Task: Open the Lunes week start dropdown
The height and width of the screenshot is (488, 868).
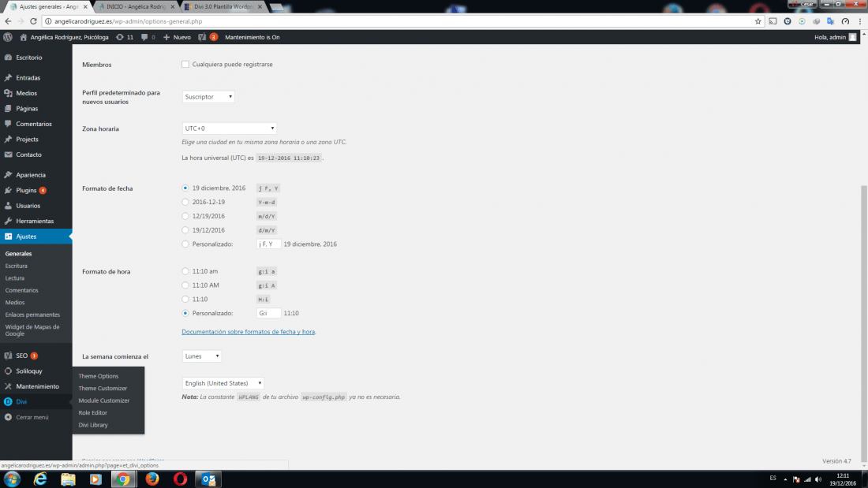Action: pyautogui.click(x=202, y=356)
